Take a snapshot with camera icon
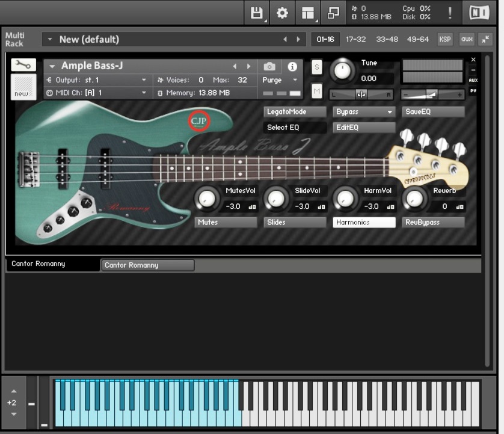This screenshot has width=504, height=434. coord(269,67)
